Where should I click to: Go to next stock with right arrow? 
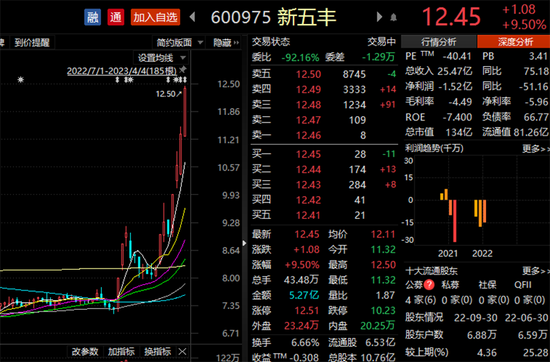379,17
